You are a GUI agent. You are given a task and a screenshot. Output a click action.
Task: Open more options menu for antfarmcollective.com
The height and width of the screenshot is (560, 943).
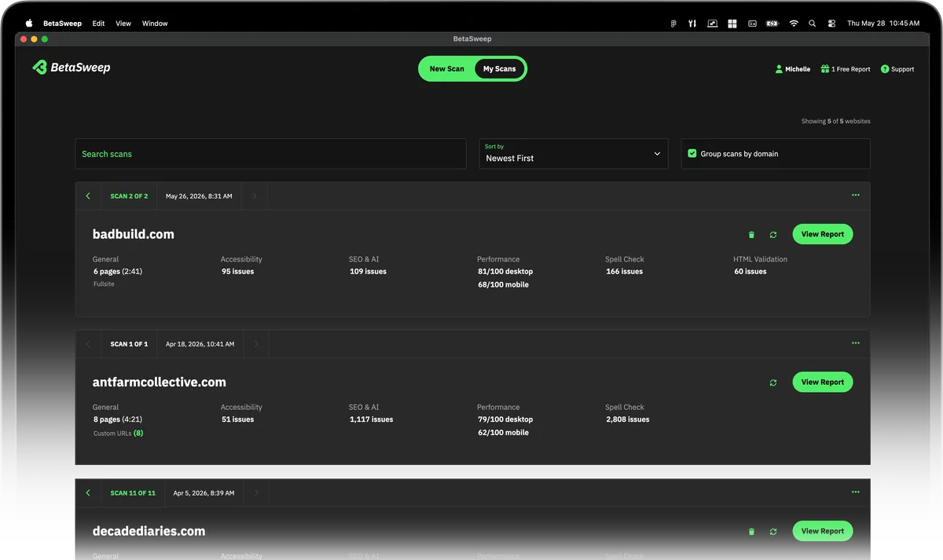click(855, 343)
